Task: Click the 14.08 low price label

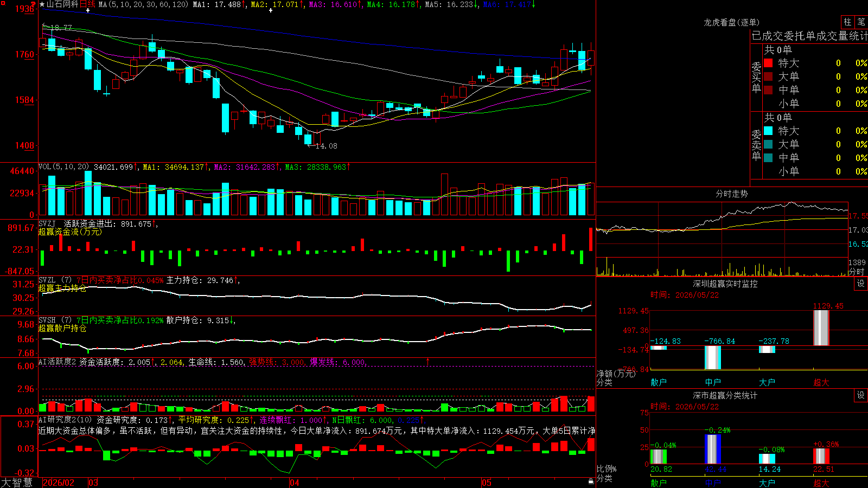Action: (326, 146)
